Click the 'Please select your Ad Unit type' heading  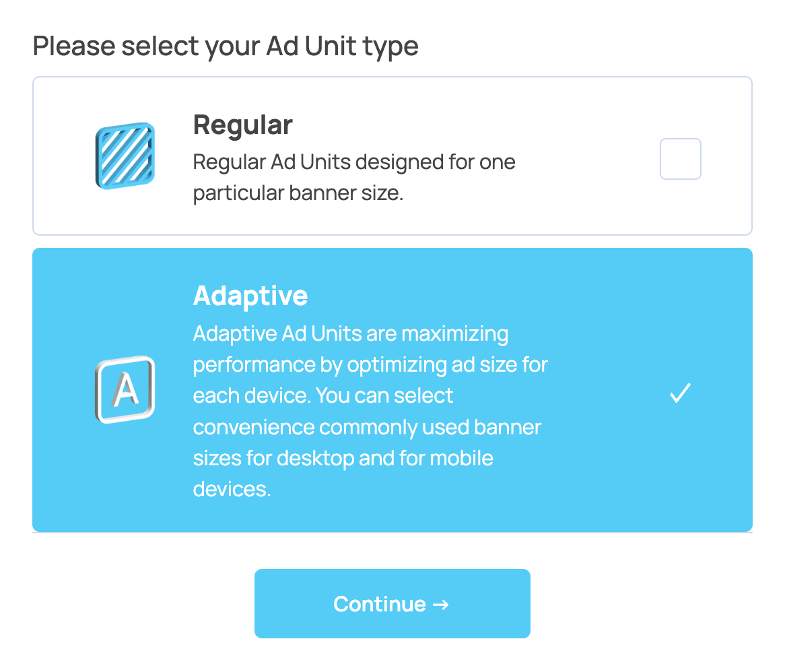point(226,46)
